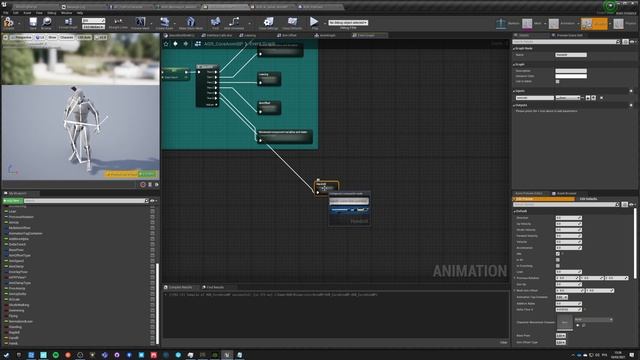
Task: Click the Edit Defaults button
Action: coord(589,199)
